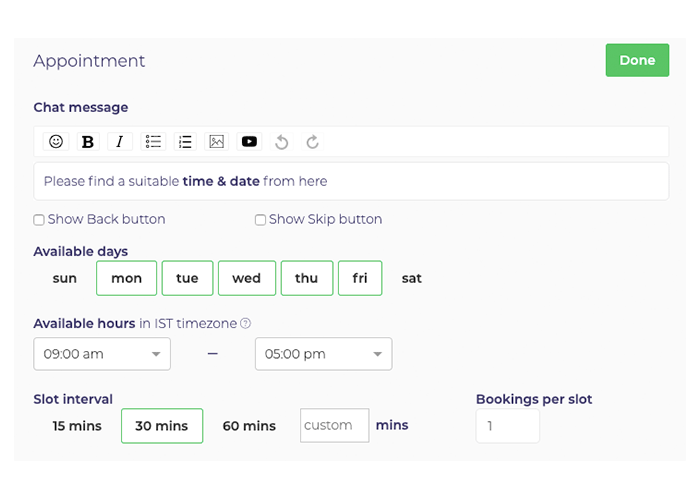700x500 pixels.
Task: Insert a bulleted list
Action: click(x=153, y=142)
